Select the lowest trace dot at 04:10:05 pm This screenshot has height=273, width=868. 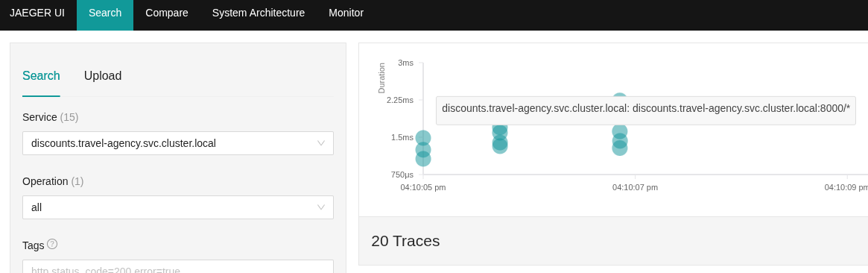point(423,159)
